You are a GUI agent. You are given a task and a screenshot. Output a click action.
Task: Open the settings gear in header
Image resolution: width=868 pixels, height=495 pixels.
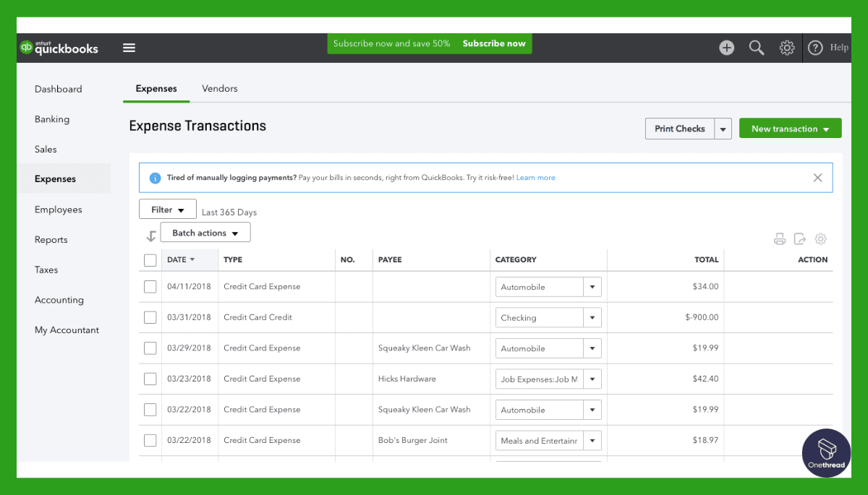[787, 48]
